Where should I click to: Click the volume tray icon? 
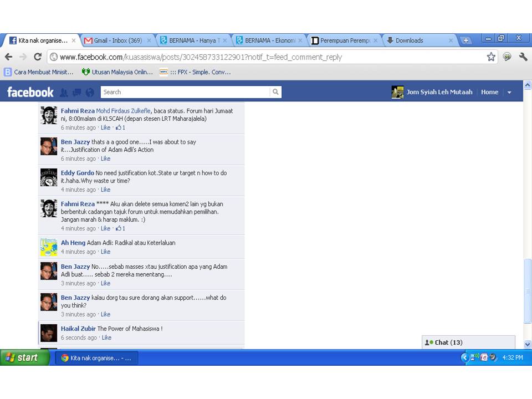pyautogui.click(x=493, y=357)
